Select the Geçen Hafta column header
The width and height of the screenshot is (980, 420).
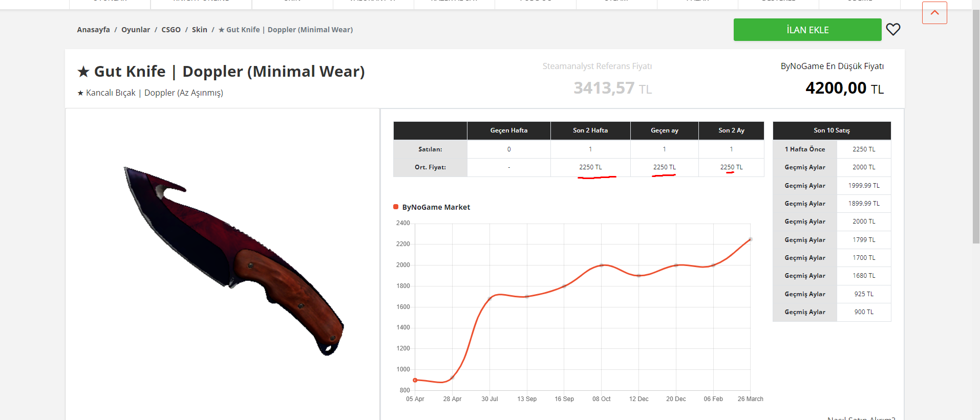pos(509,130)
